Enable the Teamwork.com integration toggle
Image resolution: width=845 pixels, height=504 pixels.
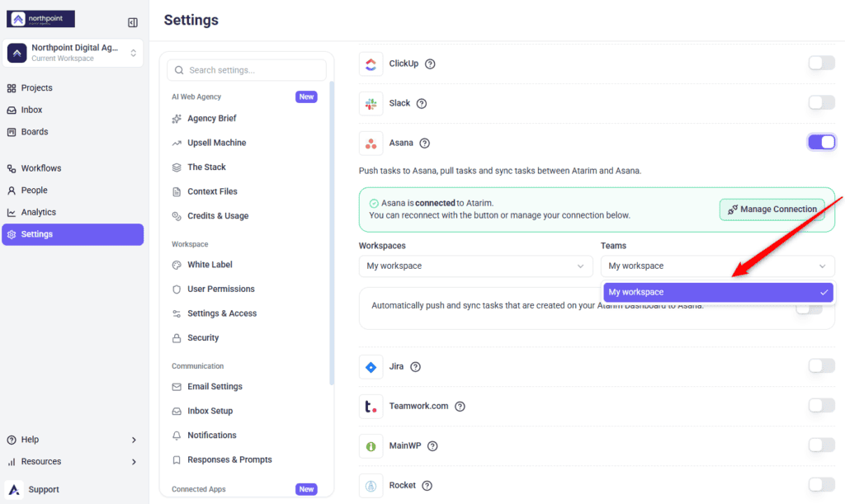pos(822,406)
